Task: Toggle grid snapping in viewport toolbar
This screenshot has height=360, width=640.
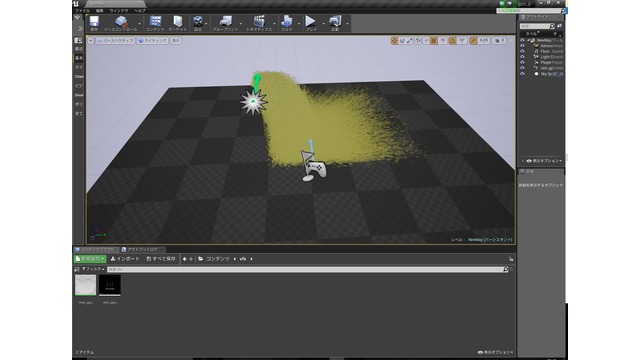Action: pyautogui.click(x=434, y=40)
